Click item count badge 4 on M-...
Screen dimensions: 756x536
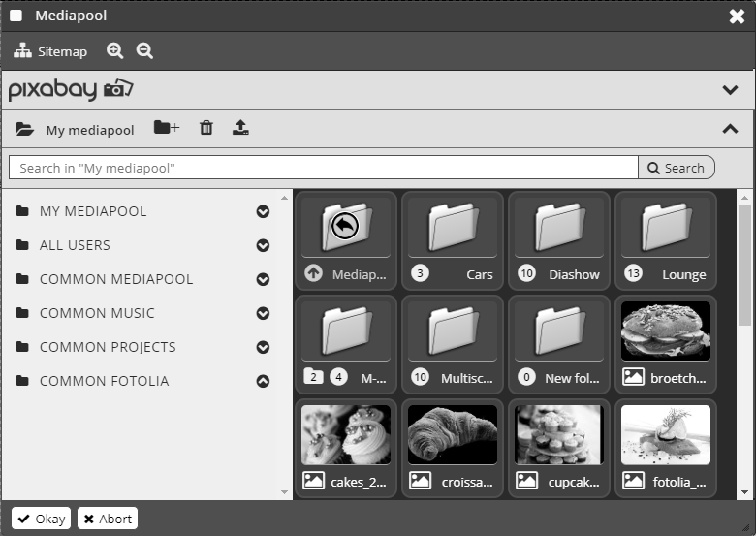point(338,376)
